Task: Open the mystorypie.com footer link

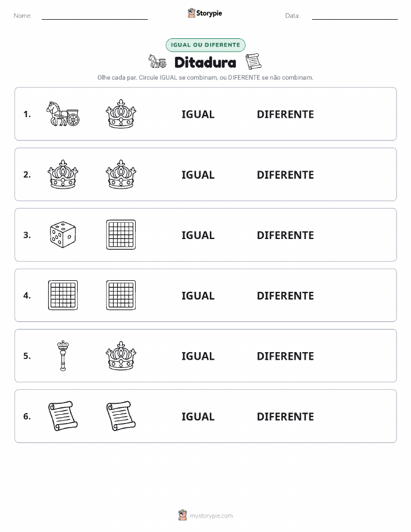Action: click(211, 516)
